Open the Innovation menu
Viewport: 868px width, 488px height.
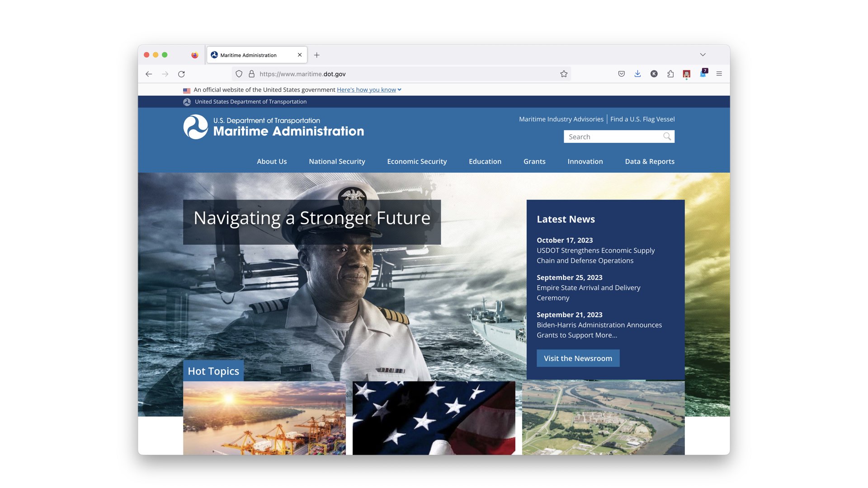coord(585,161)
